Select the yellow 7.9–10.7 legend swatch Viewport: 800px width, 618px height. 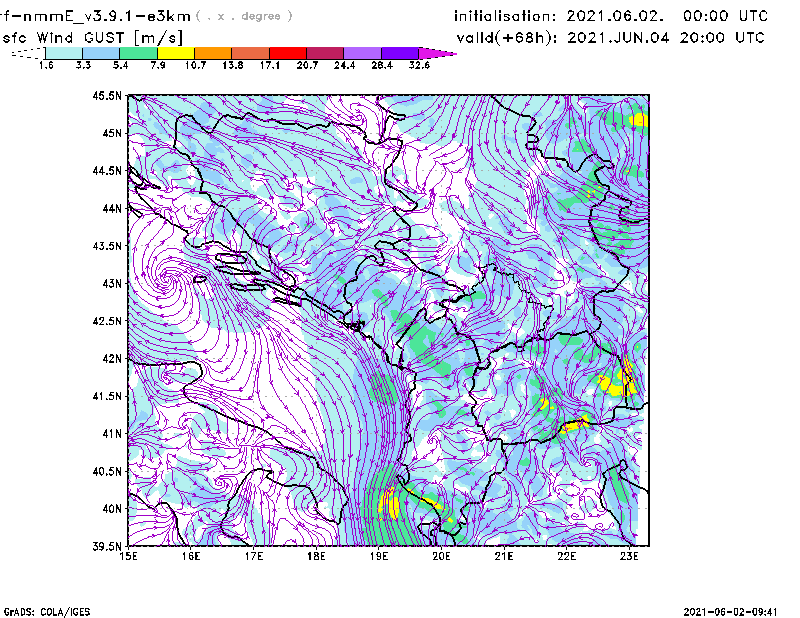point(176,53)
